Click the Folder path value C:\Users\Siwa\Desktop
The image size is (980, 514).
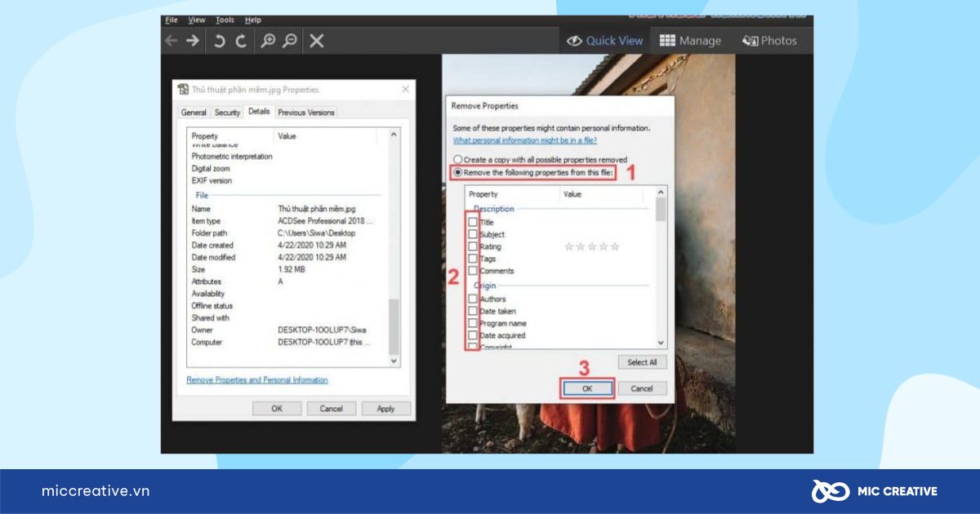click(317, 233)
